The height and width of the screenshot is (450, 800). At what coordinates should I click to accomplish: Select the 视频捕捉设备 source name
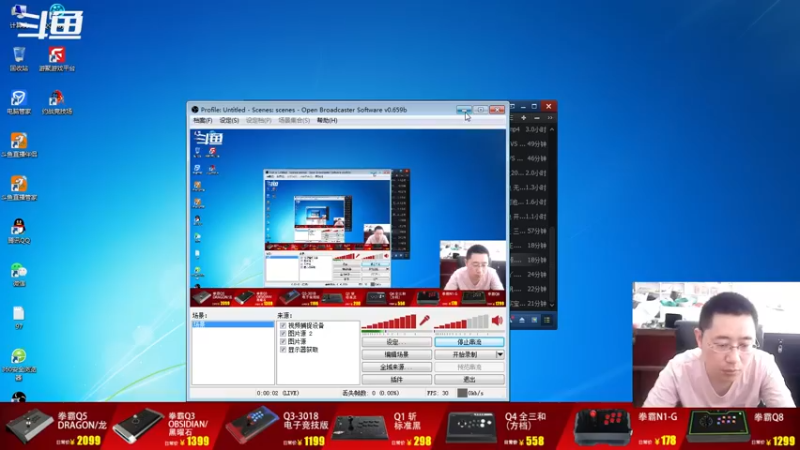pos(306,326)
